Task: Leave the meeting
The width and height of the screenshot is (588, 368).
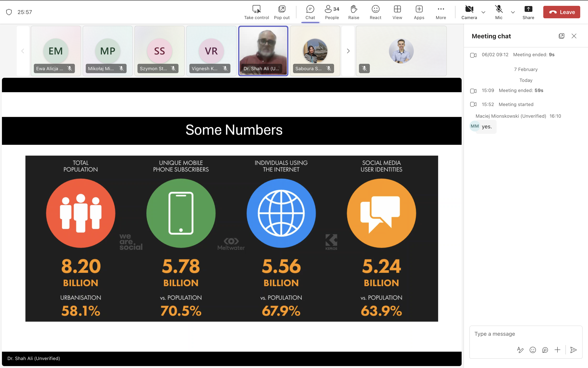Action: point(562,12)
